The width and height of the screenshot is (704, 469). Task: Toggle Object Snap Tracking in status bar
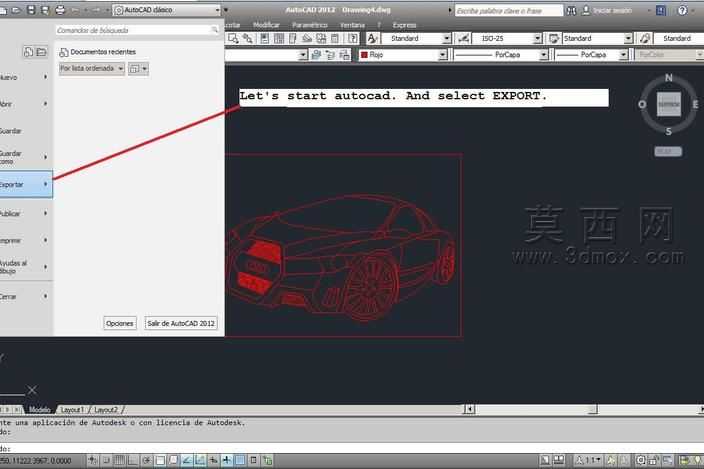point(187,460)
